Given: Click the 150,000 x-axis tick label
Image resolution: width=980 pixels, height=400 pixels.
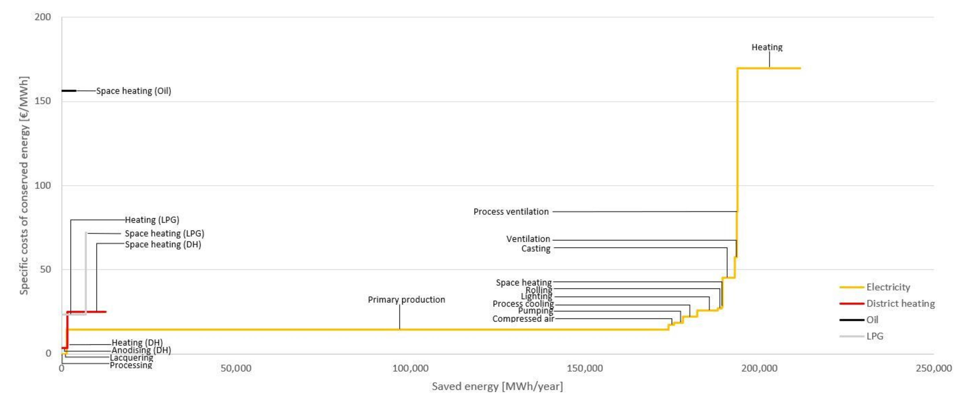Looking at the screenshot, I should 585,369.
